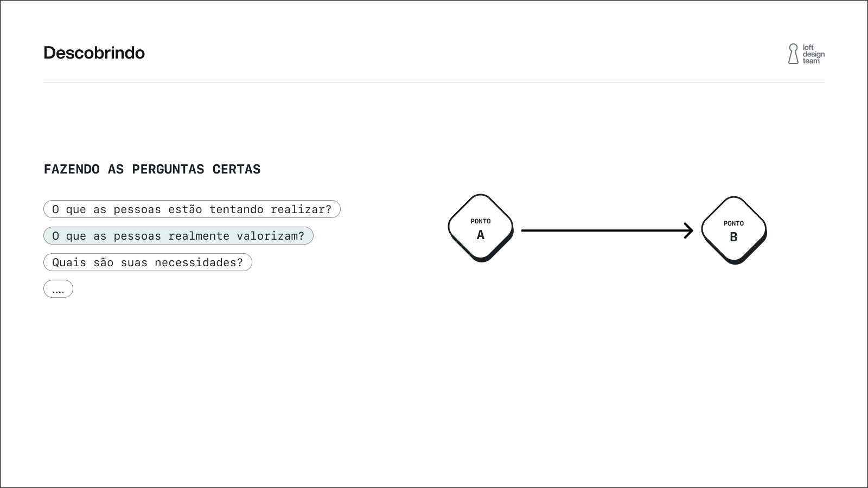Viewport: 868px width, 488px height.
Task: Click the 'loft' word in the logo
Action: pos(808,48)
